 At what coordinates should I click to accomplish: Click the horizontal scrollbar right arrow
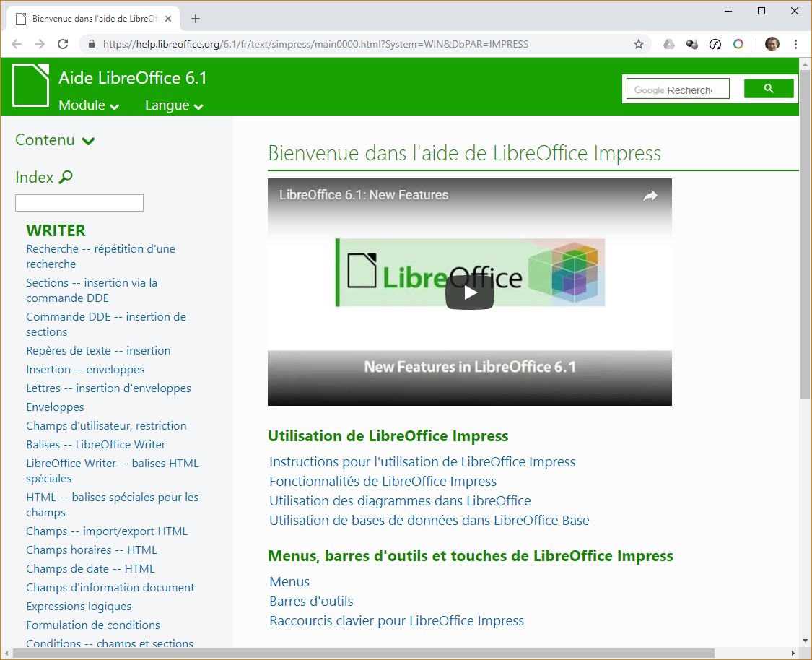(793, 654)
